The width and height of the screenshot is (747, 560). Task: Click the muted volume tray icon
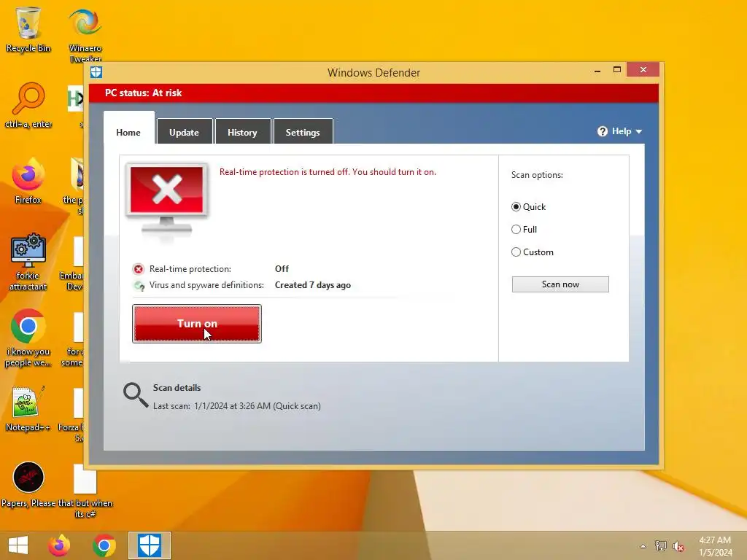click(x=678, y=546)
